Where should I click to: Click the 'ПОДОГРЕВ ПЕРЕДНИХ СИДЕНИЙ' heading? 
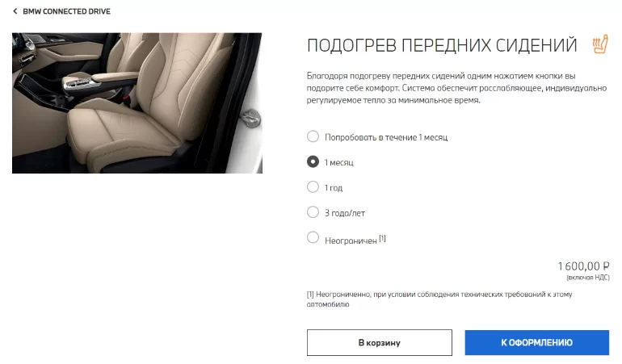click(x=442, y=45)
